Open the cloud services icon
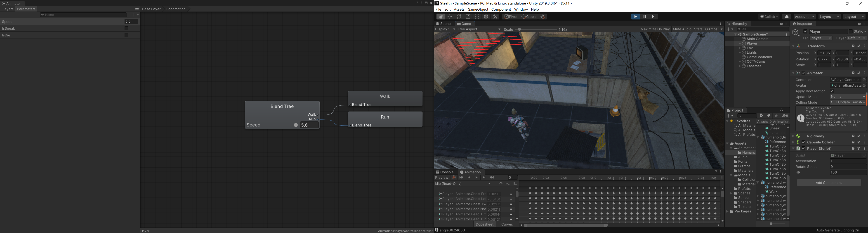Viewport: 868px width, 233px height. 786,17
